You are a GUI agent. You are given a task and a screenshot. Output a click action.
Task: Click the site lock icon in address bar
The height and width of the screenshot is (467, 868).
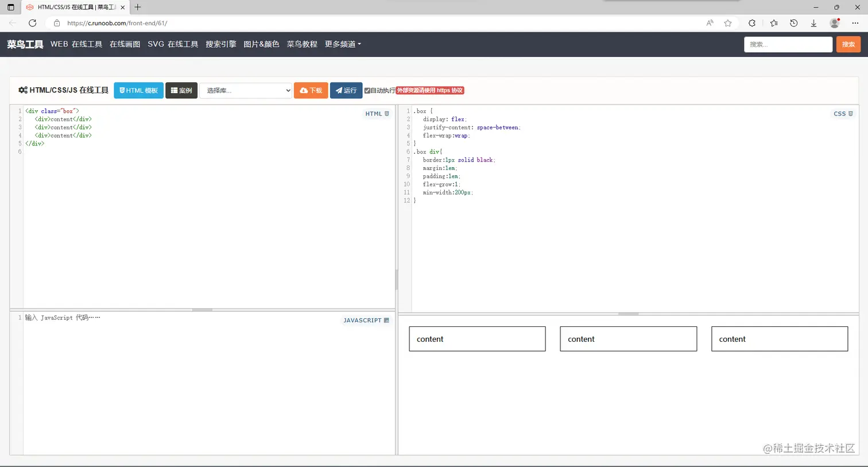point(57,23)
